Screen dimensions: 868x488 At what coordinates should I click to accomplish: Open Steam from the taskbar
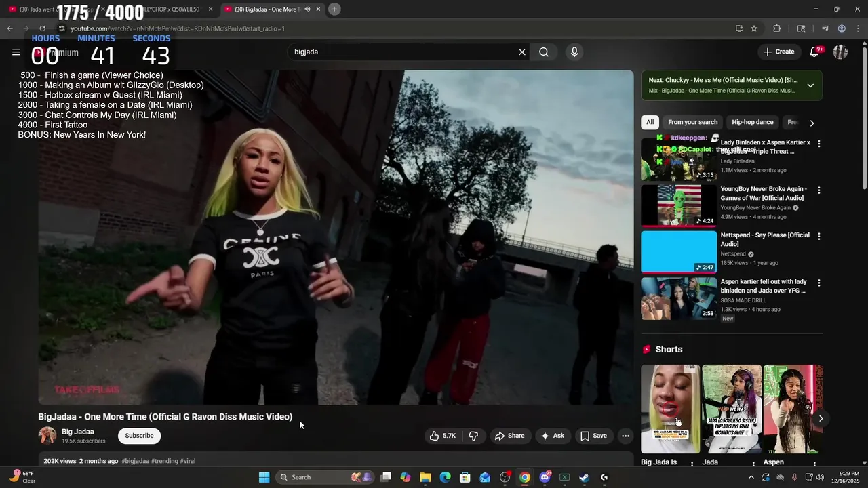click(x=584, y=477)
